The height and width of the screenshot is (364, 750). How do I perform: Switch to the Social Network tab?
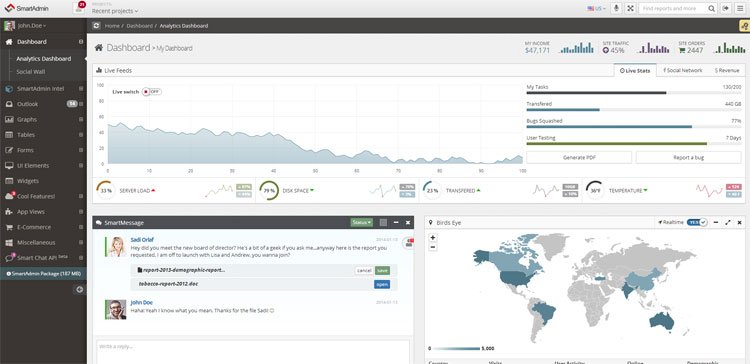click(683, 70)
